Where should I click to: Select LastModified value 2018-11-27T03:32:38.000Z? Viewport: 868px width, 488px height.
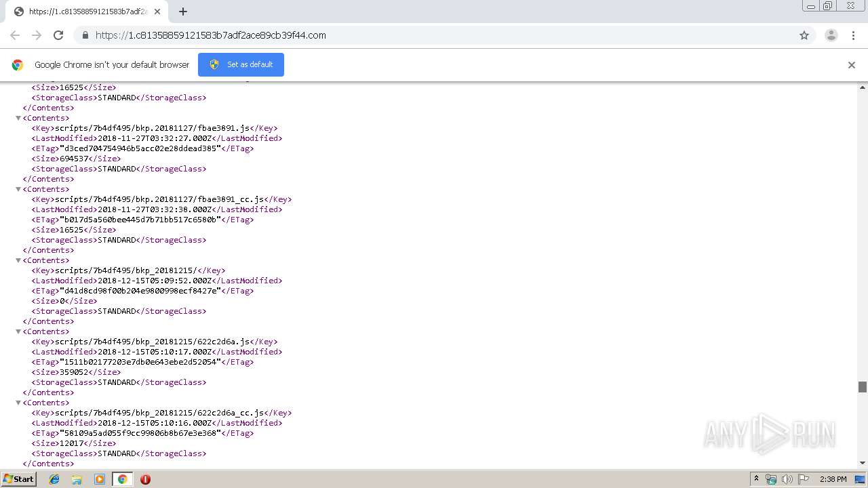156,209
